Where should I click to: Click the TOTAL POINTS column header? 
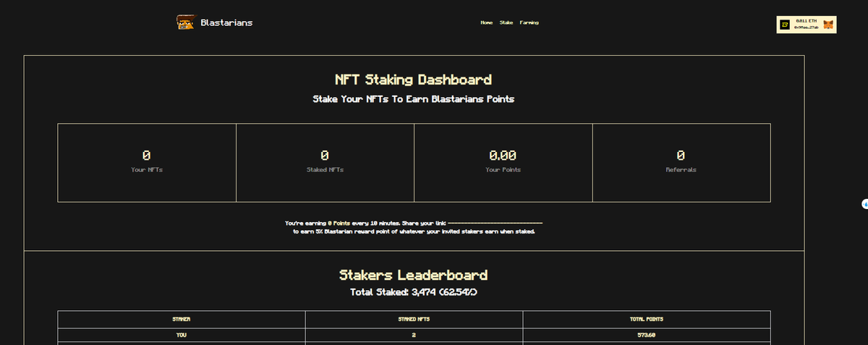tap(647, 319)
